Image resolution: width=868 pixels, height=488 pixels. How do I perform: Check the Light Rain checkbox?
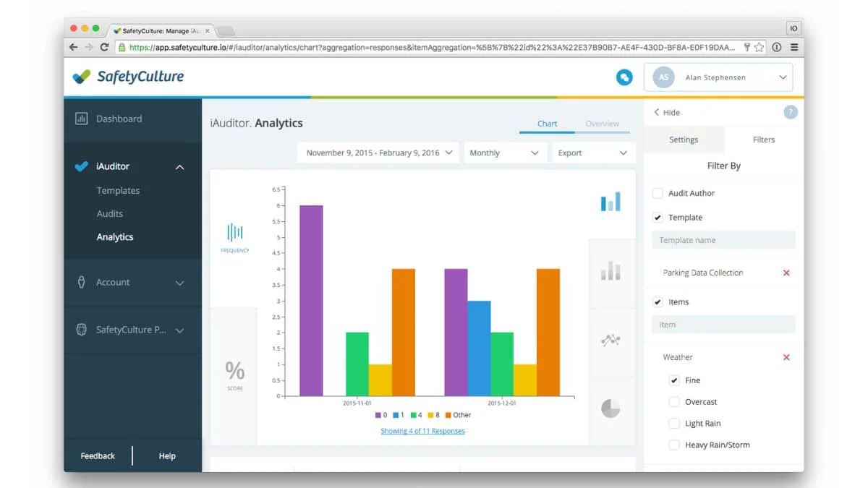click(x=674, y=424)
